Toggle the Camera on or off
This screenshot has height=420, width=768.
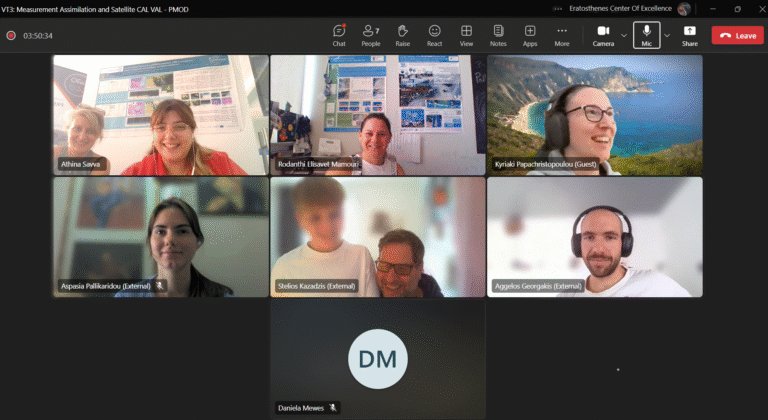click(x=603, y=35)
